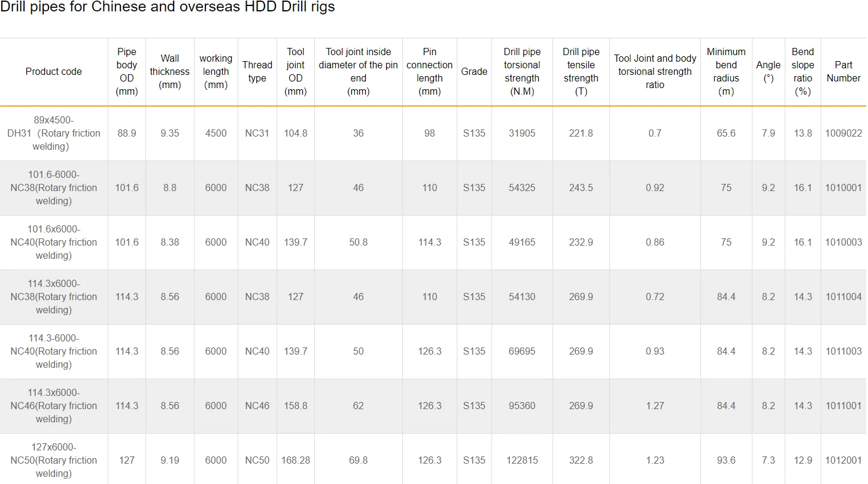Click the Part Number column header
868x484 pixels.
[x=843, y=72]
